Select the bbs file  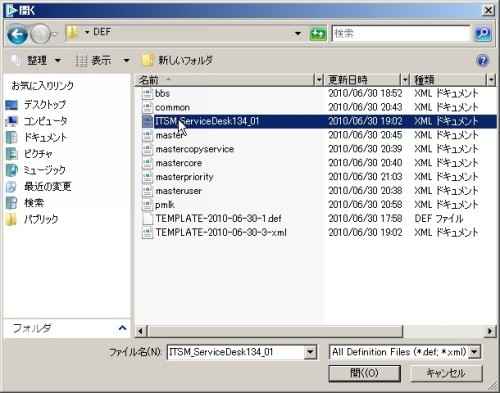coord(163,94)
